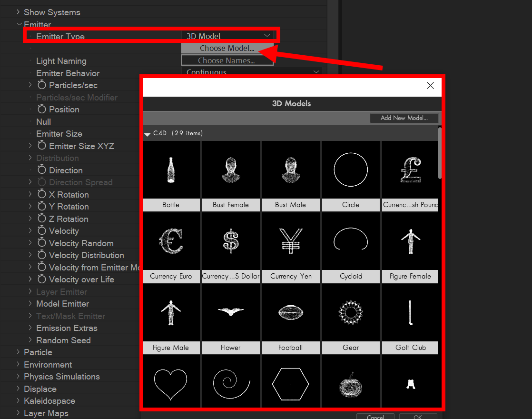Select the Figure Male model

(x=171, y=312)
